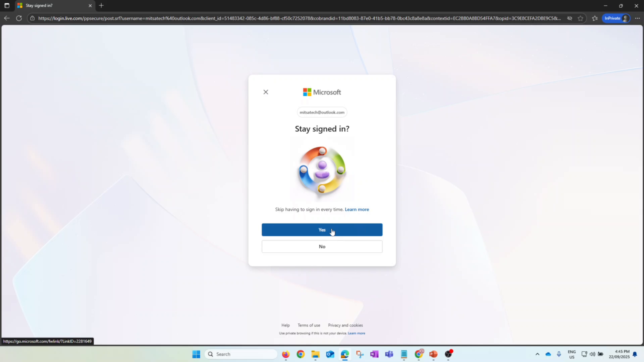Image resolution: width=644 pixels, height=362 pixels.
Task: Open the volume control in system tray
Action: pyautogui.click(x=593, y=354)
